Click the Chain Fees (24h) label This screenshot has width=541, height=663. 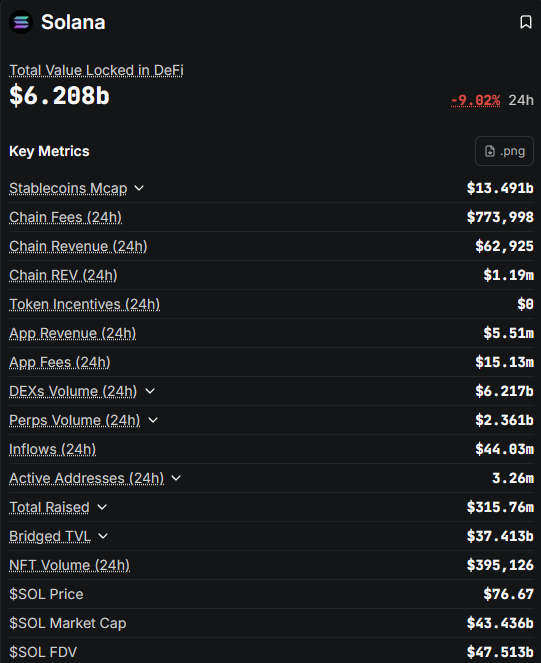point(66,217)
